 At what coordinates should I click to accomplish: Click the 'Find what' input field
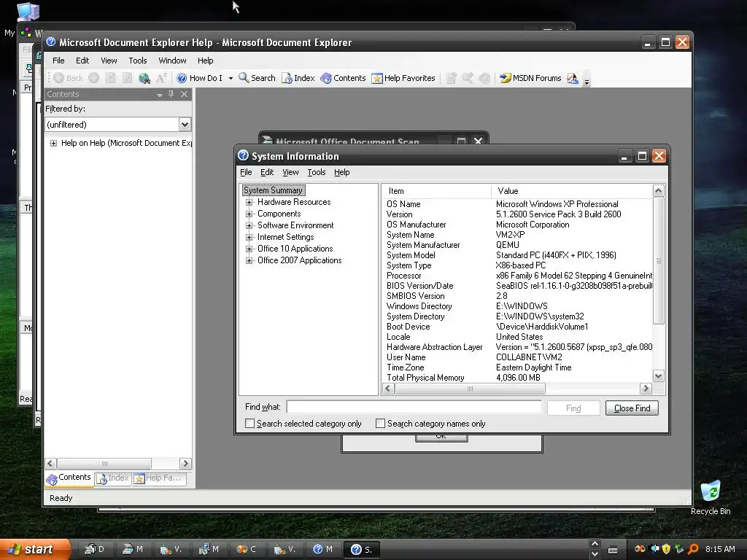(414, 407)
